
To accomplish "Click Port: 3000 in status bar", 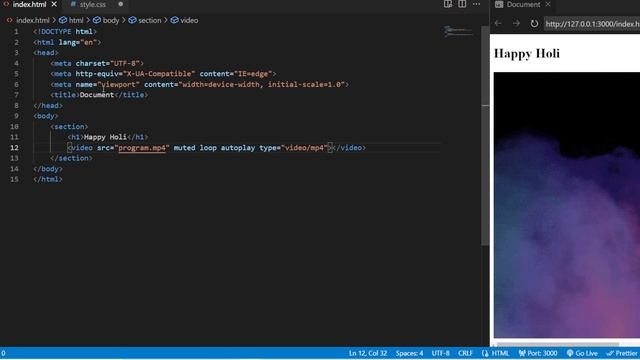I will (x=538, y=353).
